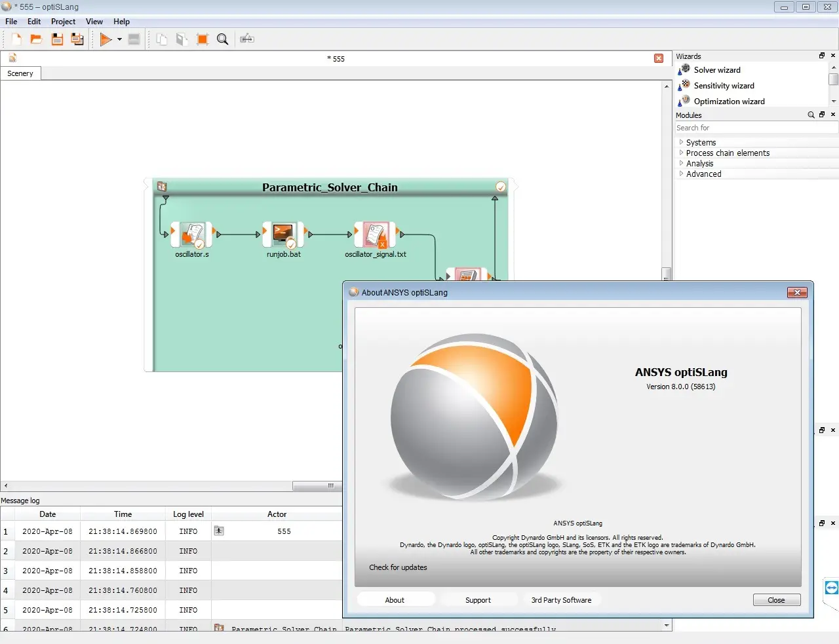Select the runjob.bat script node icon
839x644 pixels.
(x=283, y=235)
